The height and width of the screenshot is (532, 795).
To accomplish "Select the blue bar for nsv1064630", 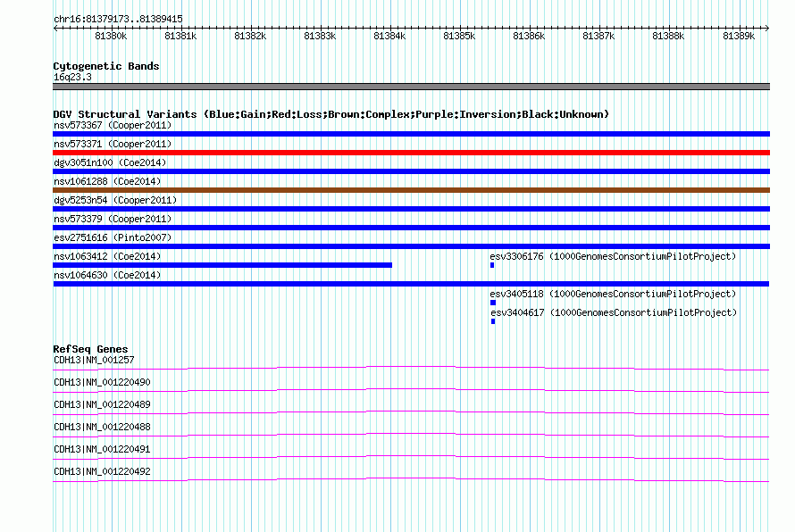I will tap(411, 284).
